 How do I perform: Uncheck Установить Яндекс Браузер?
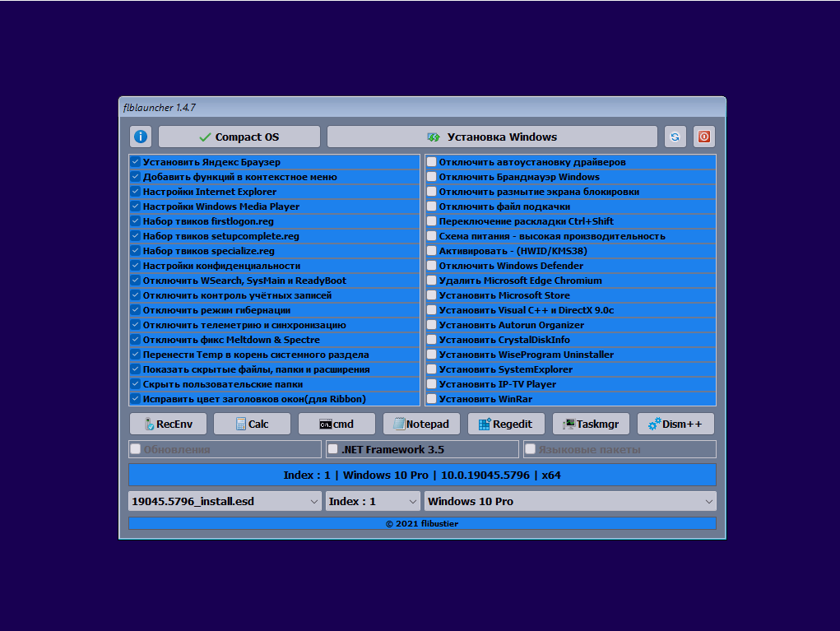(136, 162)
